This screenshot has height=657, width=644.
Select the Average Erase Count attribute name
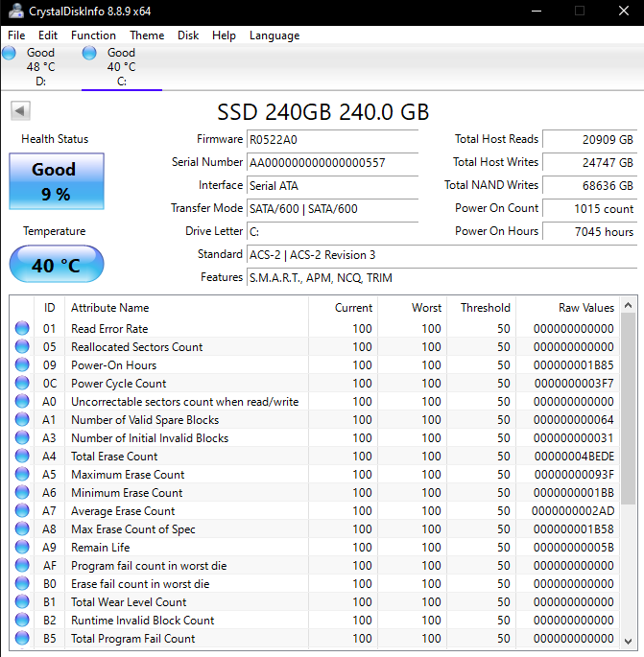pyautogui.click(x=123, y=511)
